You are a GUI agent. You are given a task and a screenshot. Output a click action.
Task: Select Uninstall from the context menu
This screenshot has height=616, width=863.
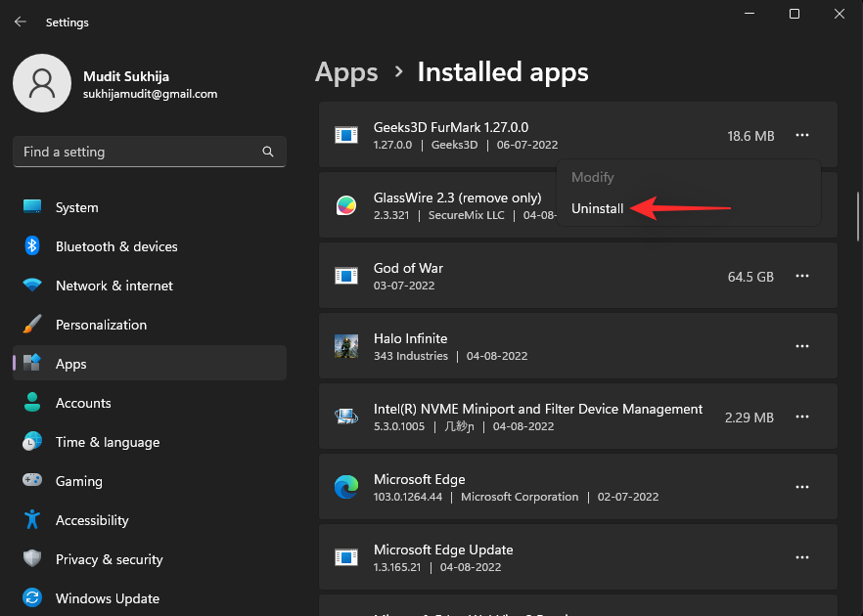point(598,208)
